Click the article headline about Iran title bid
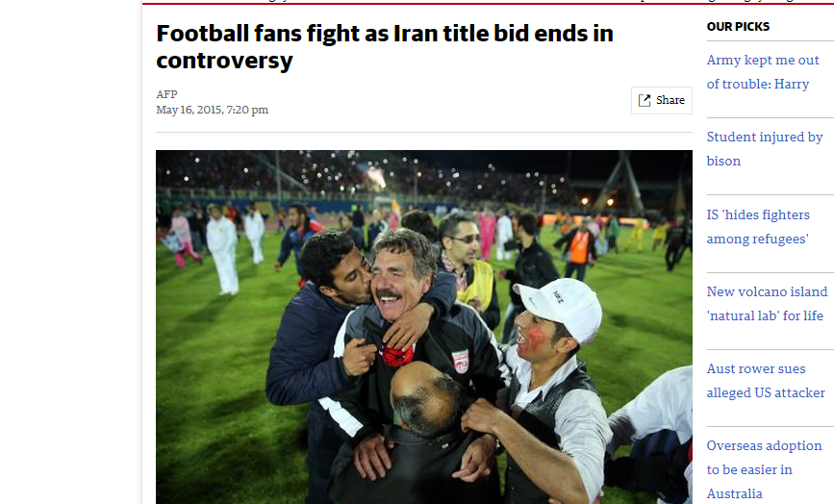The image size is (834, 504). click(x=385, y=47)
